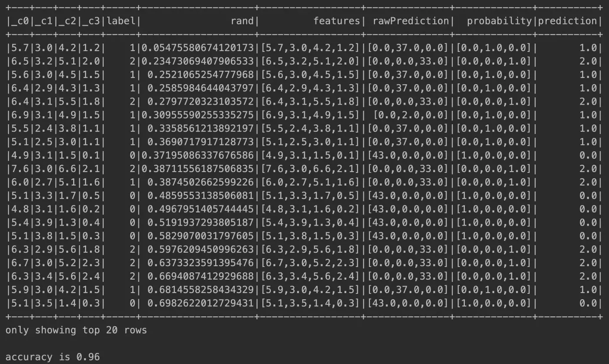609x364 pixels.
Task: Click the 'only showing top 20 rows' text
Action: click(76, 330)
